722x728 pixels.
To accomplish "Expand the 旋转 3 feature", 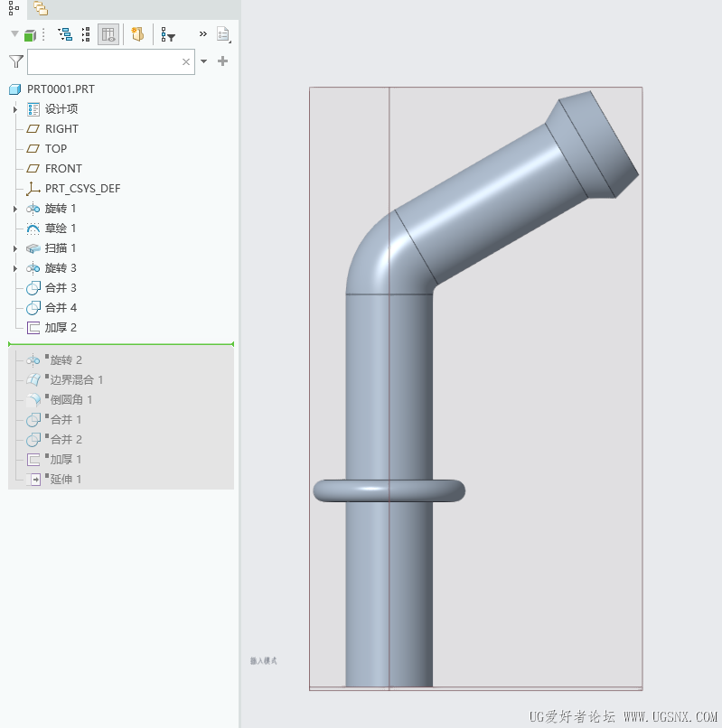I will (x=14, y=269).
